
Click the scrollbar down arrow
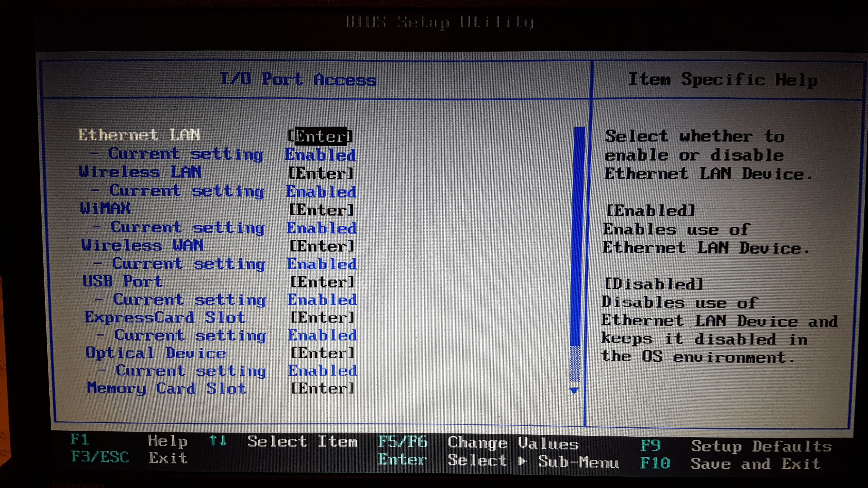(574, 391)
